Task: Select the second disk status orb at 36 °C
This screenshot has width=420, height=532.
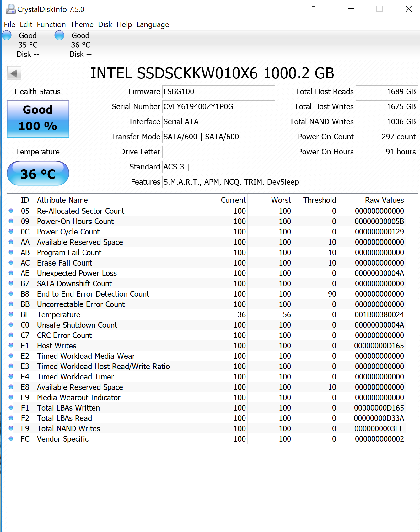Action: pos(59,35)
